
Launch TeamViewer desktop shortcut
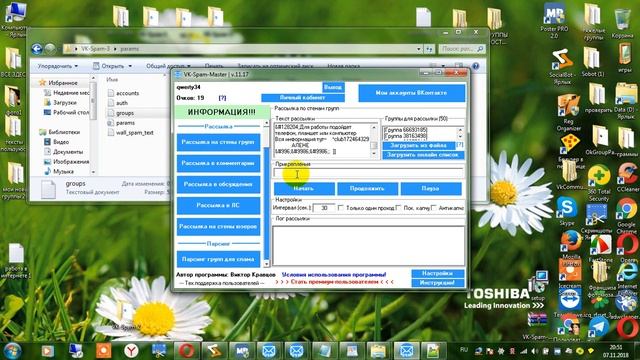coord(570,301)
